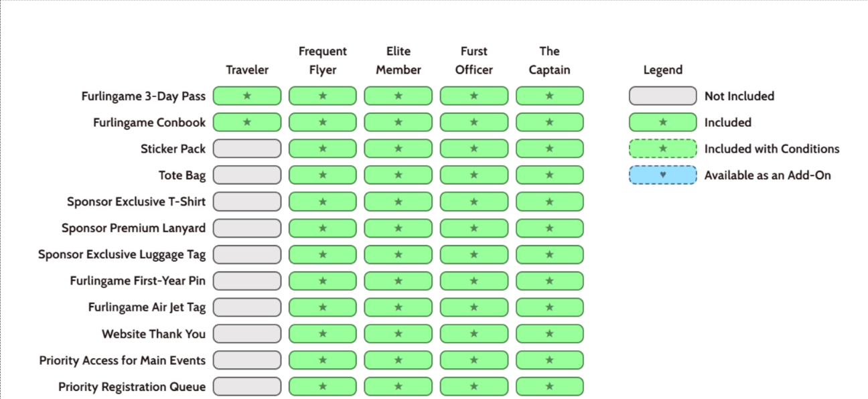868x399 pixels.
Task: Click Traveler's empty Sticker Pack cell
Action: coord(247,149)
